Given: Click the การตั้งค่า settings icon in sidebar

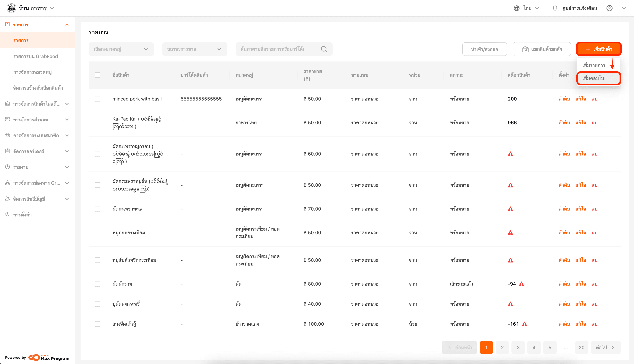Looking at the screenshot, I should (x=7, y=214).
